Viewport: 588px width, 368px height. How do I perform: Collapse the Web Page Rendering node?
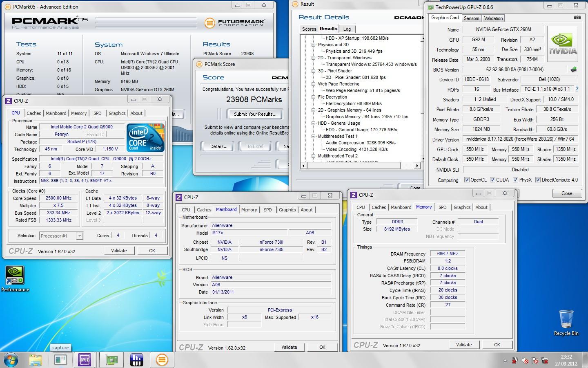(x=313, y=84)
